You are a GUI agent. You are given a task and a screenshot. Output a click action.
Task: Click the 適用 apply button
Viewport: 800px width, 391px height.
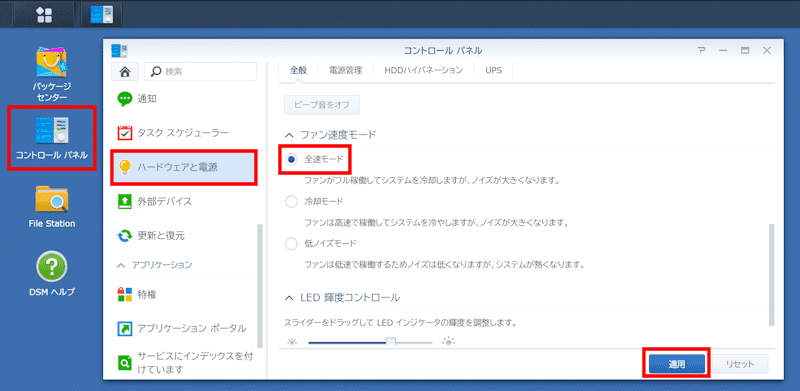pos(677,364)
